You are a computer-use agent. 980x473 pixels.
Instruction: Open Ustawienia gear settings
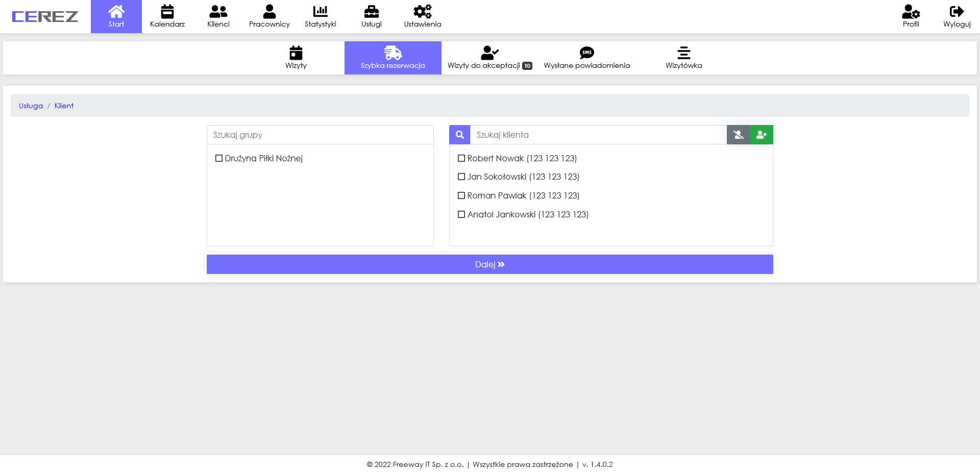click(422, 12)
